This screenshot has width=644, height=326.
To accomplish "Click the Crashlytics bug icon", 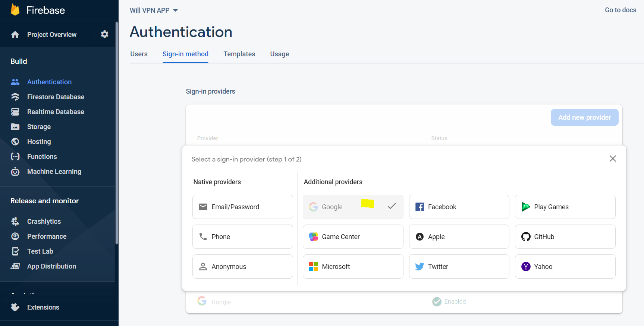I will pos(15,221).
